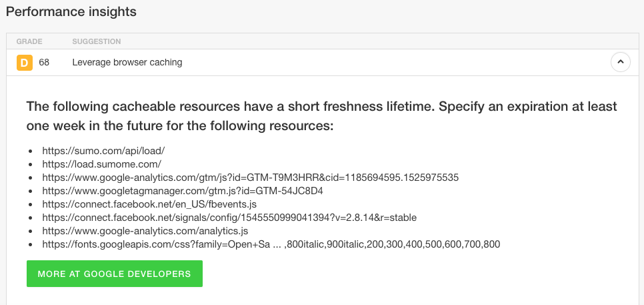Click the Performance insights heading
The height and width of the screenshot is (305, 644).
[x=71, y=12]
